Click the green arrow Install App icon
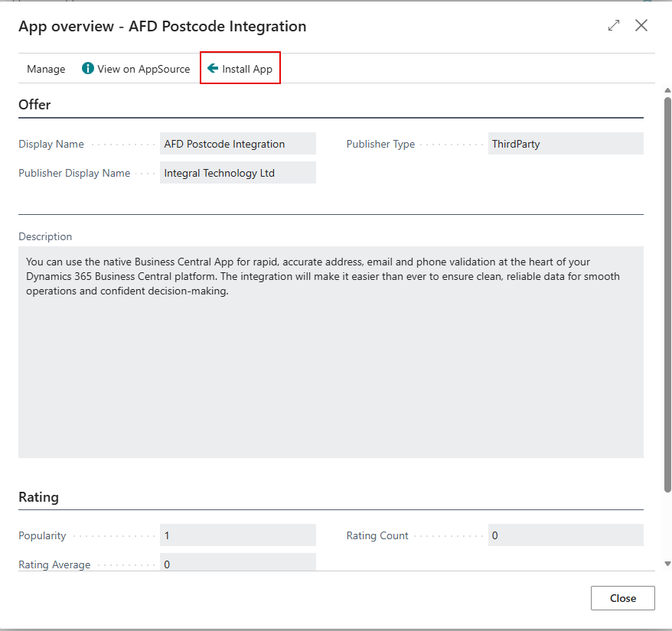This screenshot has width=672, height=631. pyautogui.click(x=213, y=69)
